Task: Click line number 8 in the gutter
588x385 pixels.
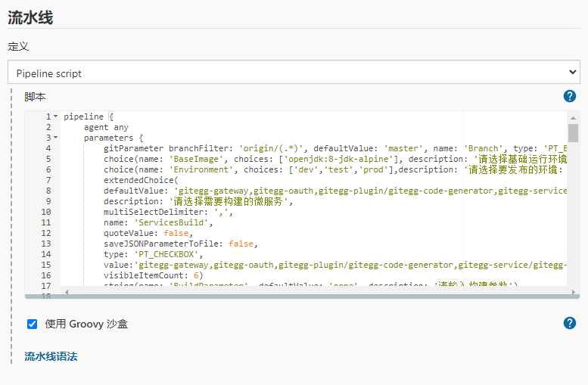Action: [x=48, y=191]
